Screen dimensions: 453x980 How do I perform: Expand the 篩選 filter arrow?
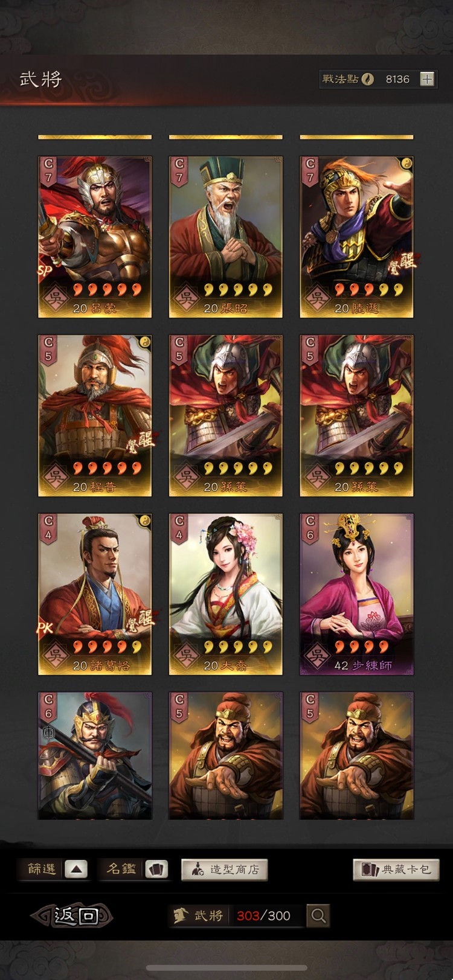coord(76,870)
